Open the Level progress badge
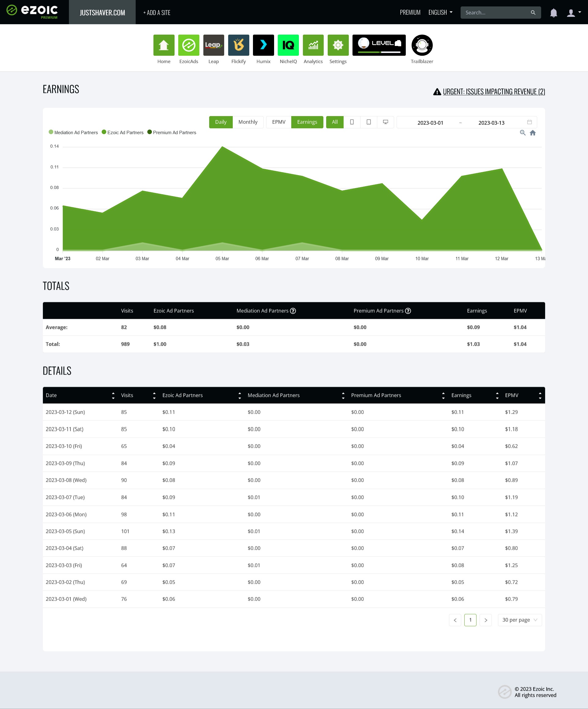 (x=379, y=45)
